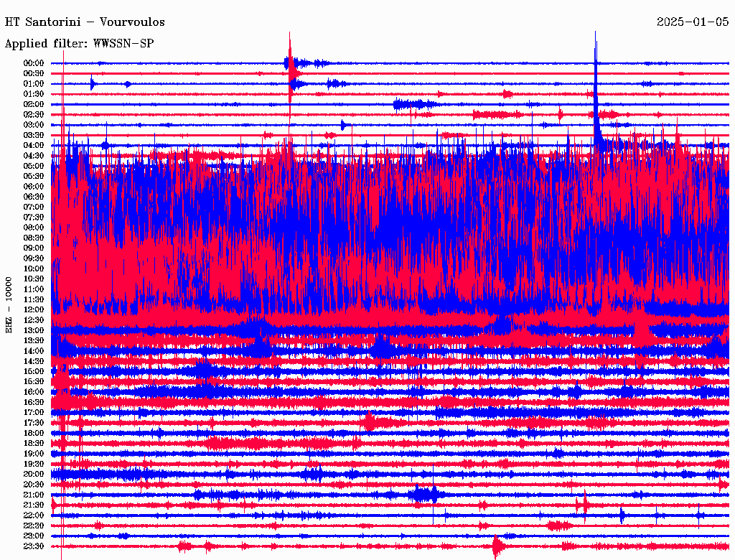Select the 13:00 time label

point(34,331)
